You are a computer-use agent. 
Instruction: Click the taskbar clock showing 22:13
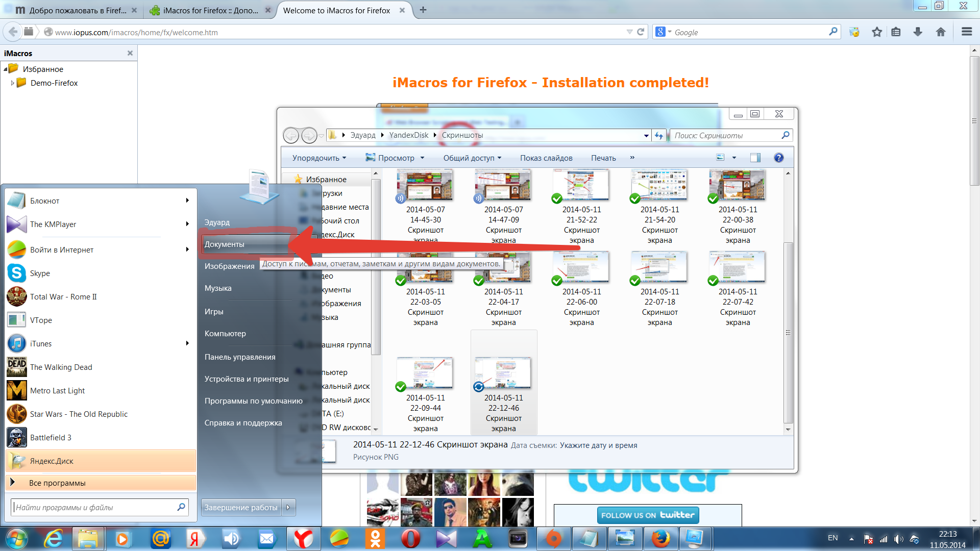click(x=947, y=539)
